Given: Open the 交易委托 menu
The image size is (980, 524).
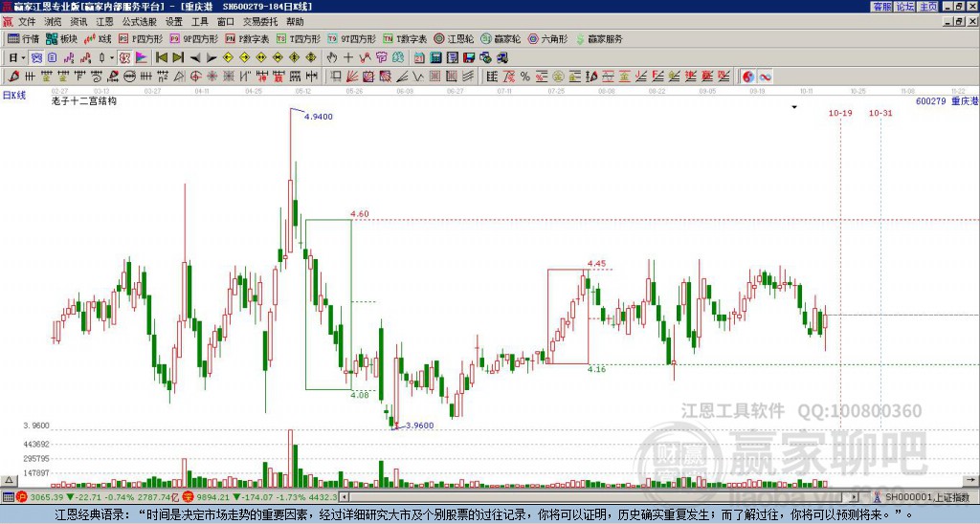Looking at the screenshot, I should coord(260,22).
